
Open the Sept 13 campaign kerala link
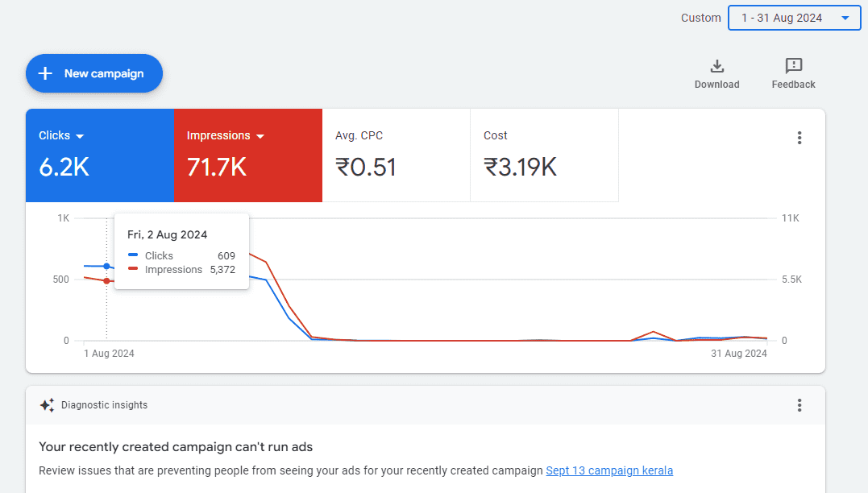(x=608, y=470)
